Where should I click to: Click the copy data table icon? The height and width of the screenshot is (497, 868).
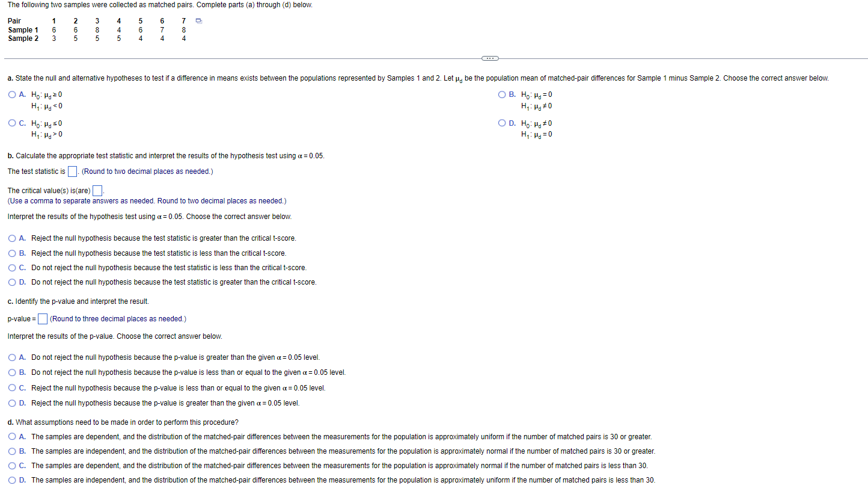pyautogui.click(x=200, y=22)
